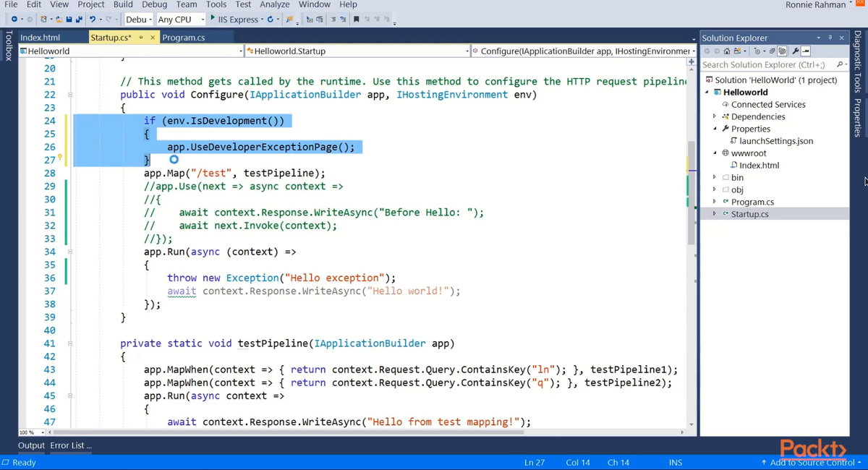Viewport: 868px width, 470px height.
Task: Expand the Program.cs node arrow
Action: coord(715,202)
